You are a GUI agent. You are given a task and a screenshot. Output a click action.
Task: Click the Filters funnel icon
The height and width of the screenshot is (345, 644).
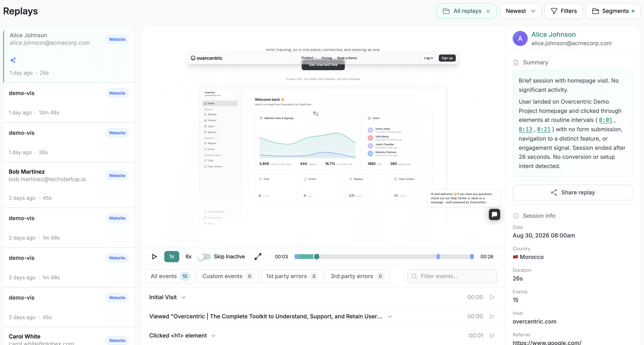(554, 11)
